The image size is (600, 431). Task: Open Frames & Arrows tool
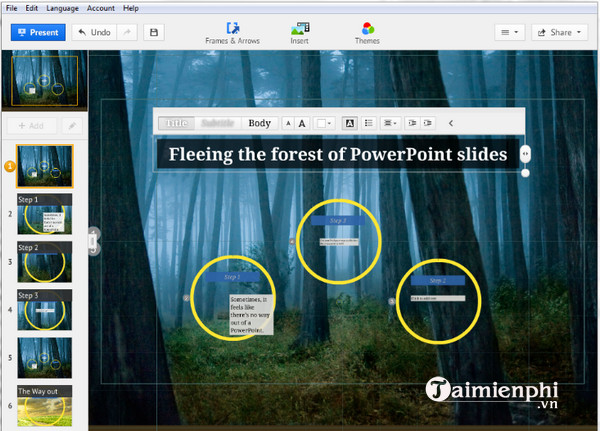(232, 33)
